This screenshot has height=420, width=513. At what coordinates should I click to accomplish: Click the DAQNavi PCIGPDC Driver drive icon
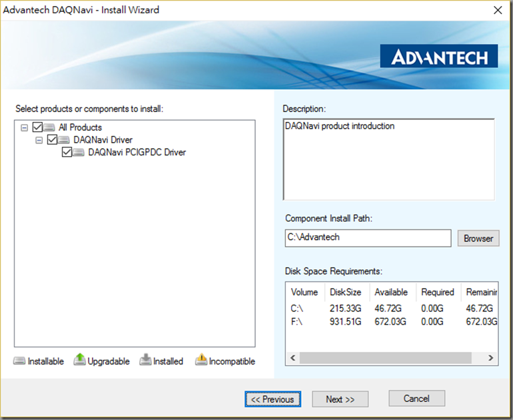coord(79,153)
